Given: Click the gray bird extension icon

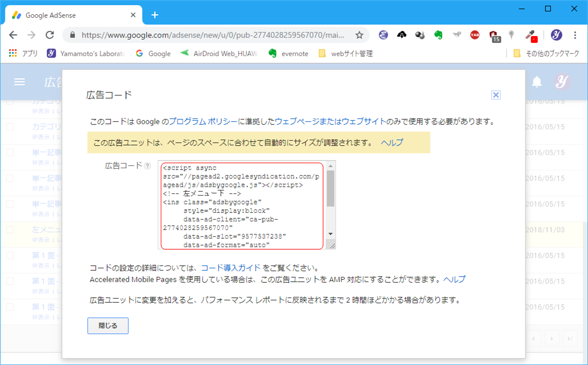Looking at the screenshot, I should click(457, 35).
